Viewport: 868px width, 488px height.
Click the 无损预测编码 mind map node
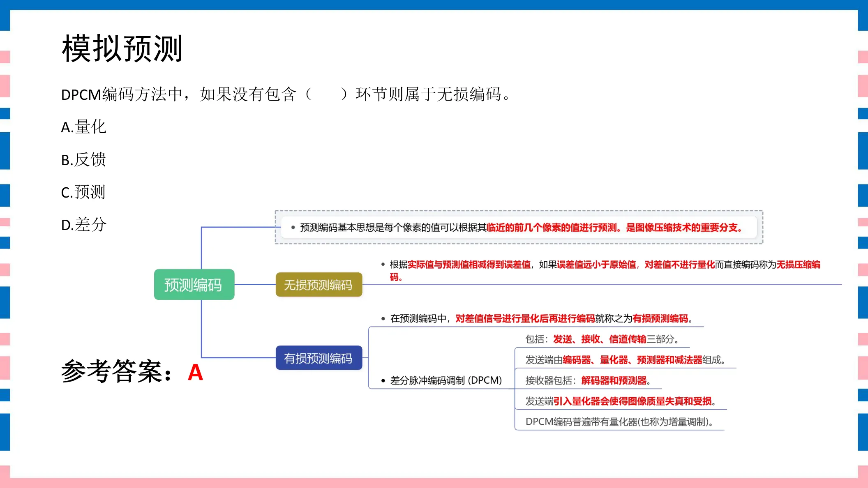point(319,285)
